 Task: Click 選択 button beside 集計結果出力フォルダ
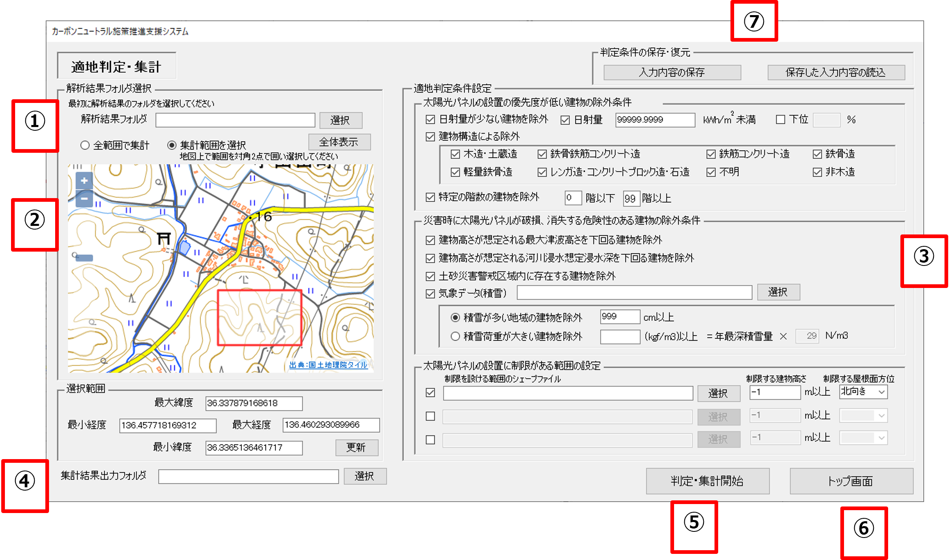tap(365, 476)
